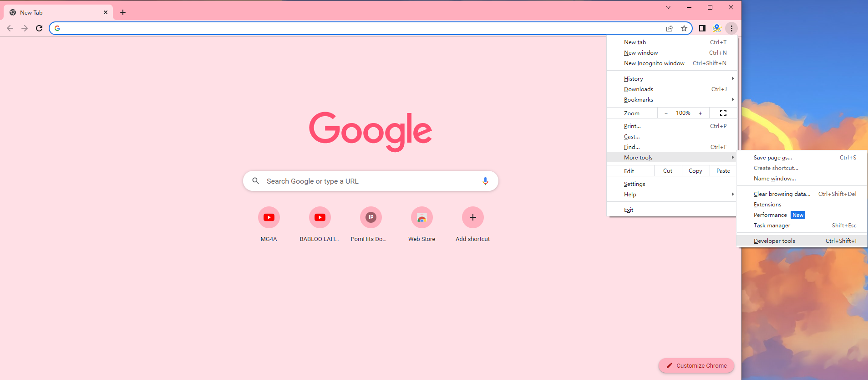Open the Web Store shortcut

click(x=422, y=224)
